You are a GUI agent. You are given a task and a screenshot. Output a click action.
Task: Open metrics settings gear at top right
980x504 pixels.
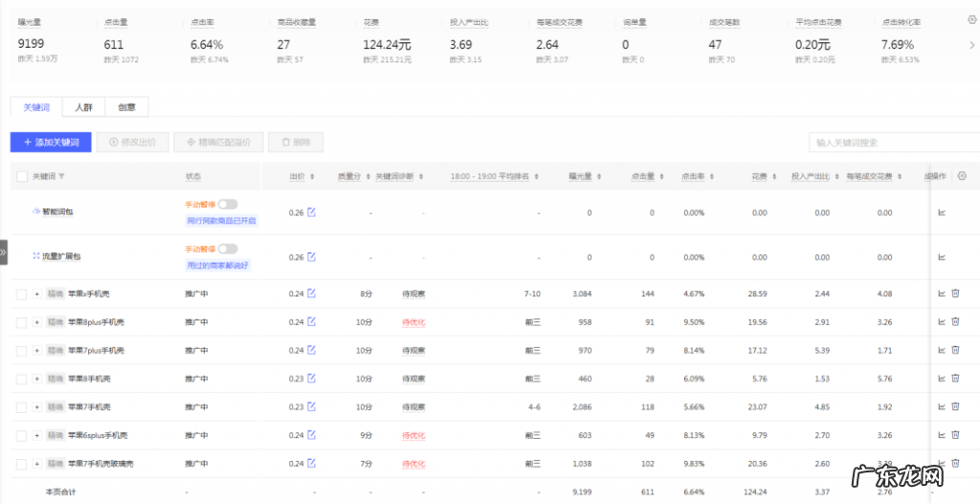click(972, 19)
